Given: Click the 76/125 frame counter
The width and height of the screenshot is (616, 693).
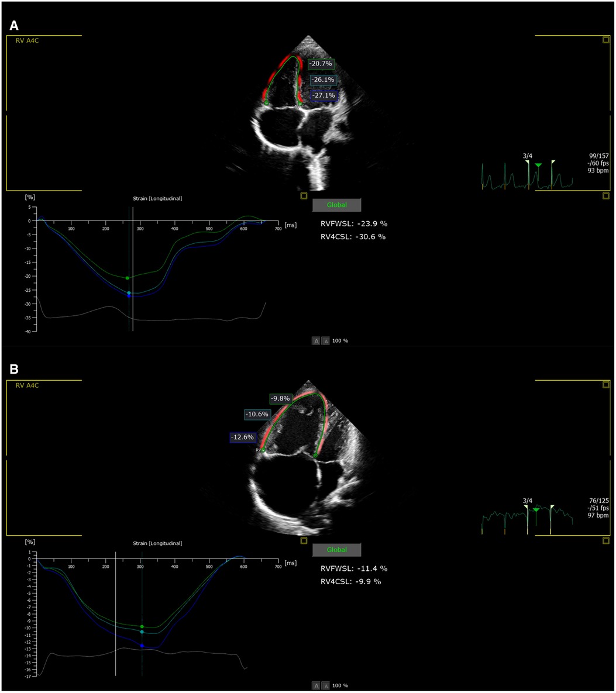Looking at the screenshot, I should pos(599,501).
